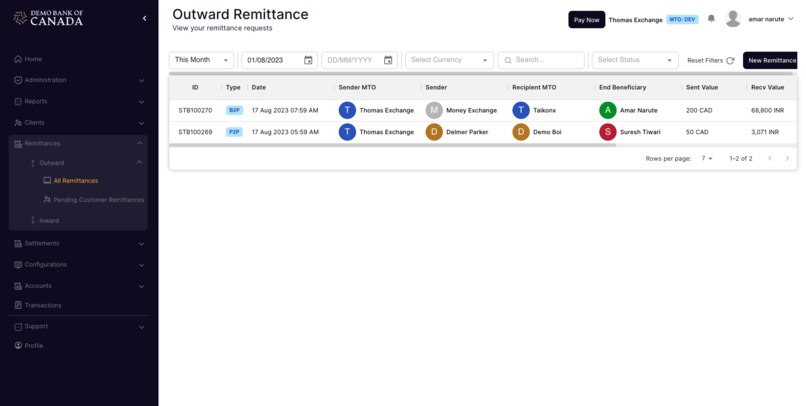Sort by the Date column header
This screenshot has width=806, height=406.
(x=259, y=87)
